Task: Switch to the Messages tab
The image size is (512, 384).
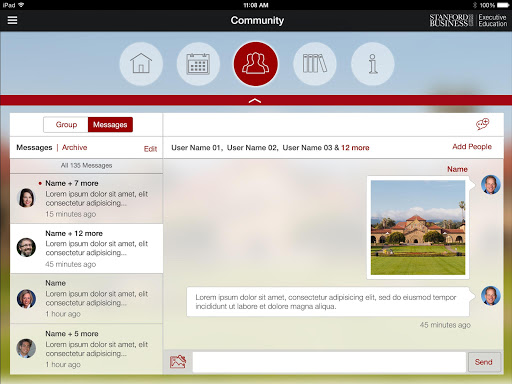Action: [x=110, y=125]
